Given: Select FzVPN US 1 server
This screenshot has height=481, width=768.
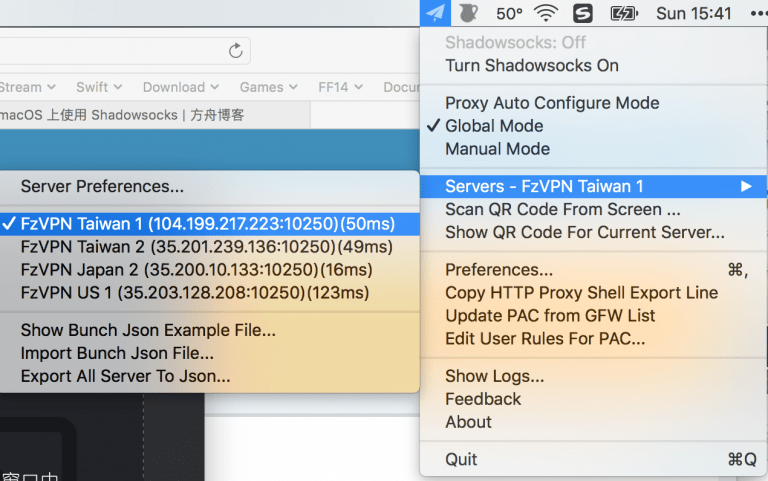Looking at the screenshot, I should 210,293.
